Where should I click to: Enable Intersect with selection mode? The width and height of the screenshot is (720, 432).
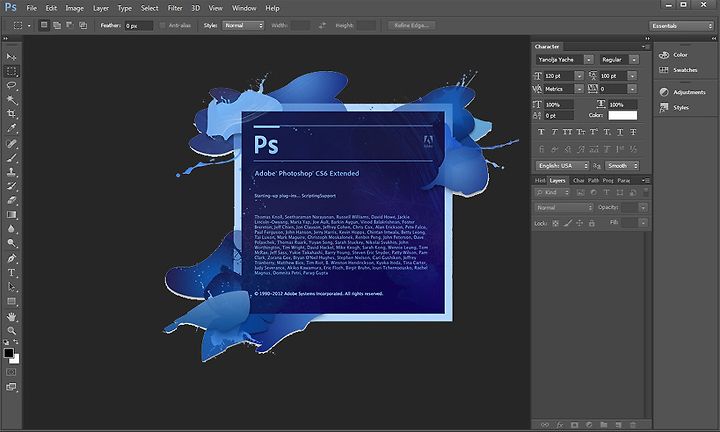pos(83,25)
